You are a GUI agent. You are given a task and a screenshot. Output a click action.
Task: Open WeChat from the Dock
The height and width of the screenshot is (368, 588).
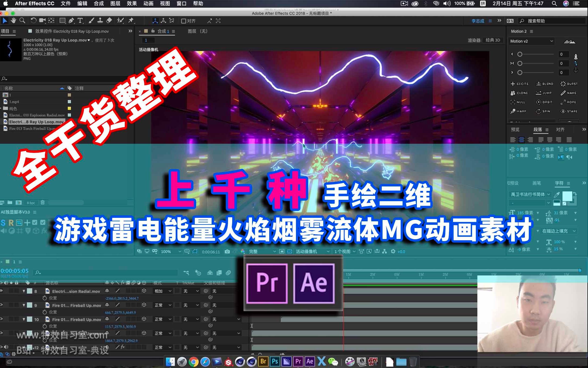(x=333, y=362)
